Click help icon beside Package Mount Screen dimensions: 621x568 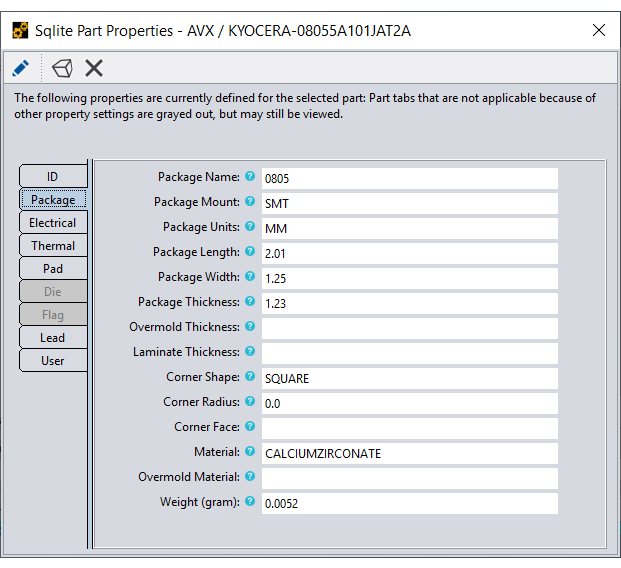pos(250,202)
